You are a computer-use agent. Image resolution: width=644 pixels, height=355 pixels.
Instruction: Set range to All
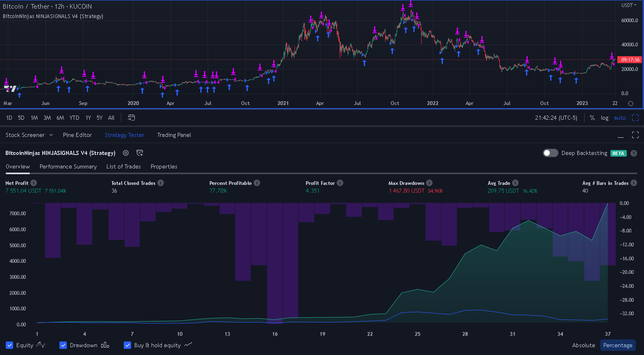pyautogui.click(x=111, y=118)
